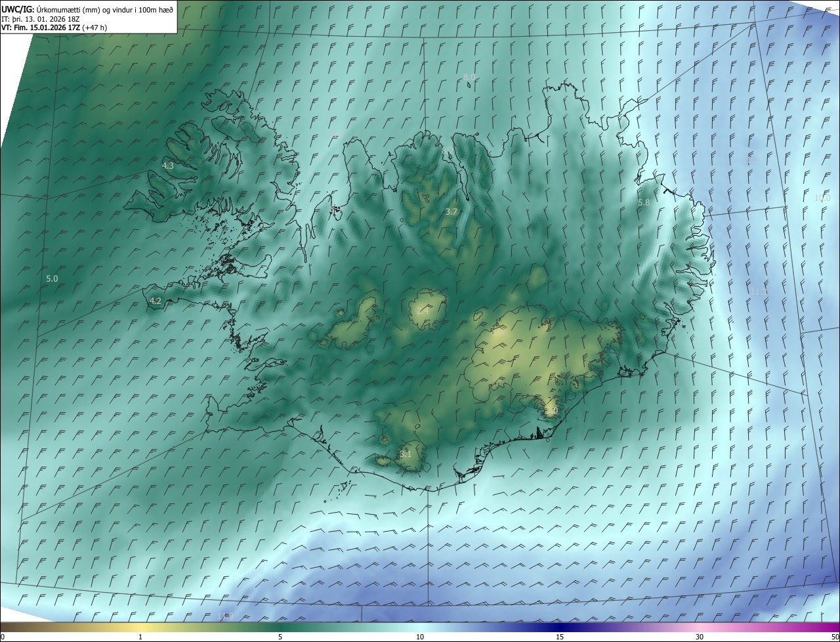Click the 4.2 value on the map

(x=156, y=301)
